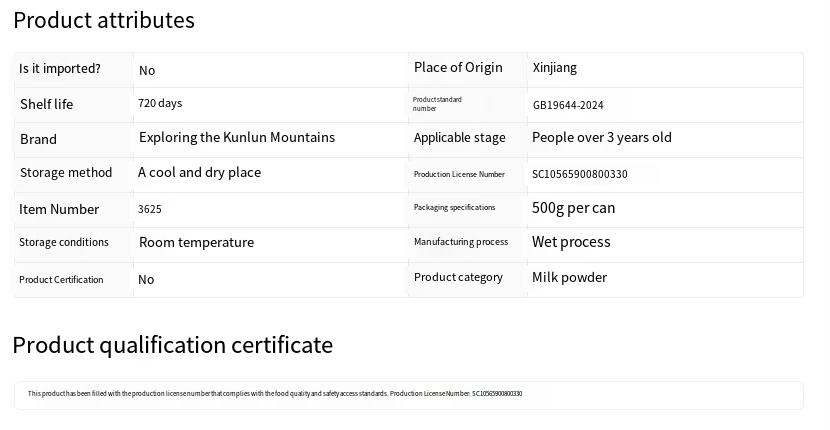This screenshot has height=430, width=830.
Task: Click the certificate statement text box
Action: pyautogui.click(x=408, y=394)
